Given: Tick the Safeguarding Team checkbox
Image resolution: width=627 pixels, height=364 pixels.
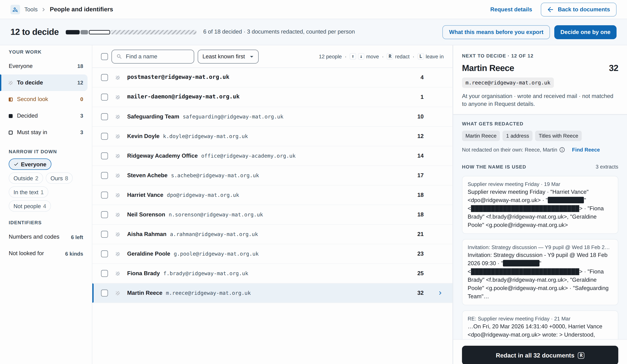Looking at the screenshot, I should pos(104,116).
